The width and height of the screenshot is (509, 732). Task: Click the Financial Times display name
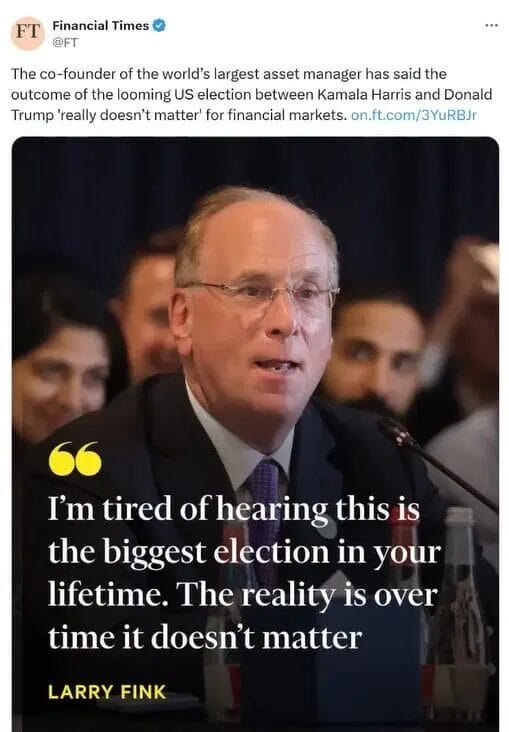click(x=100, y=25)
